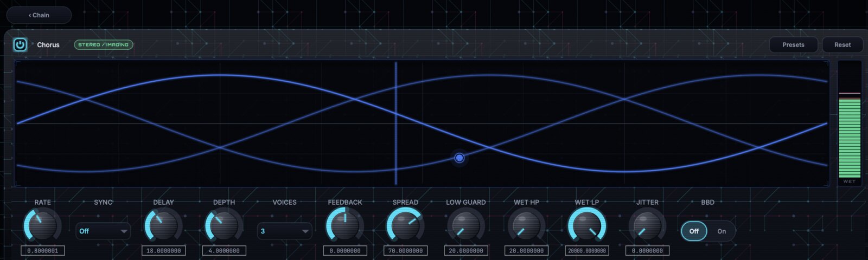Click the SPREAD label
This screenshot has width=868, height=260.
(x=405, y=202)
